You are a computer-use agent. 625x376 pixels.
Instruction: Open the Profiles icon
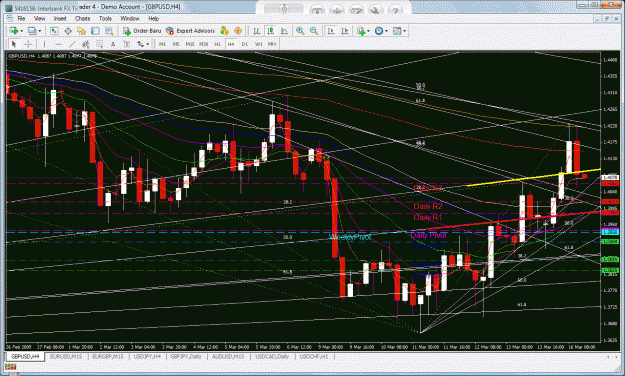[32, 31]
